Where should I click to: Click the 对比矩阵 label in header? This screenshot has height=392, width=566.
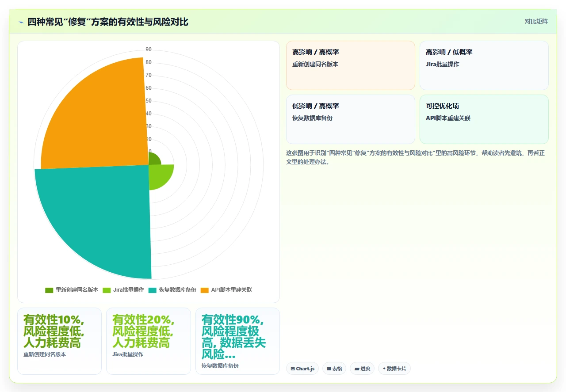[536, 22]
